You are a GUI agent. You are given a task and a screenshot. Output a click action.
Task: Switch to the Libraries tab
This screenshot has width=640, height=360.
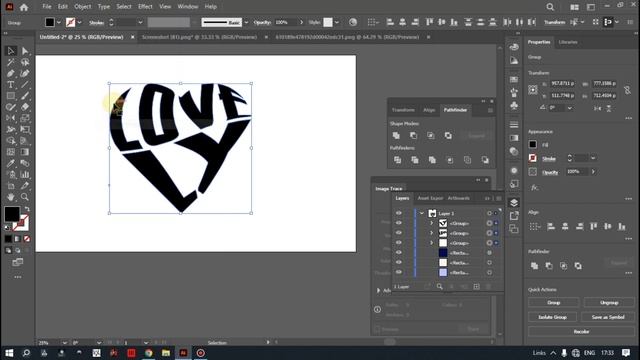pyautogui.click(x=568, y=42)
